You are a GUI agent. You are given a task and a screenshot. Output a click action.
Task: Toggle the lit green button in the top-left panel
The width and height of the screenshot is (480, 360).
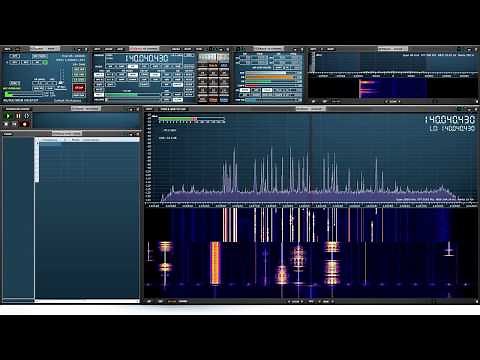pos(45,62)
